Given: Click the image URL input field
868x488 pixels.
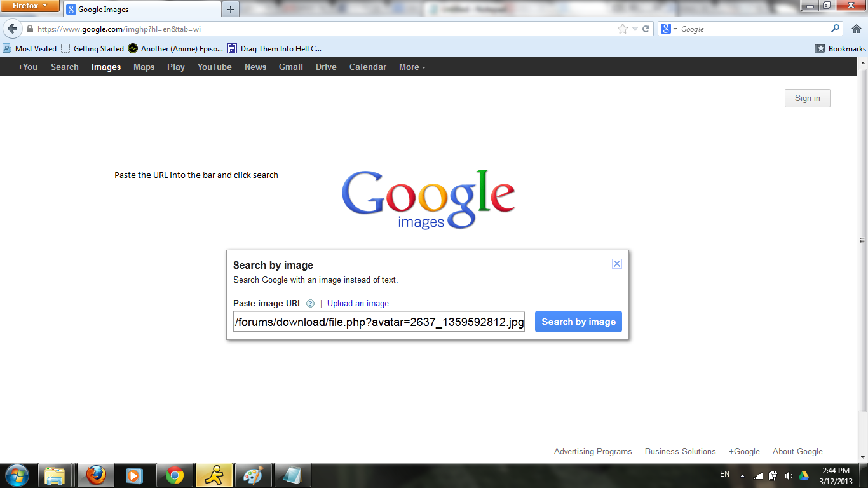Looking at the screenshot, I should [x=379, y=322].
